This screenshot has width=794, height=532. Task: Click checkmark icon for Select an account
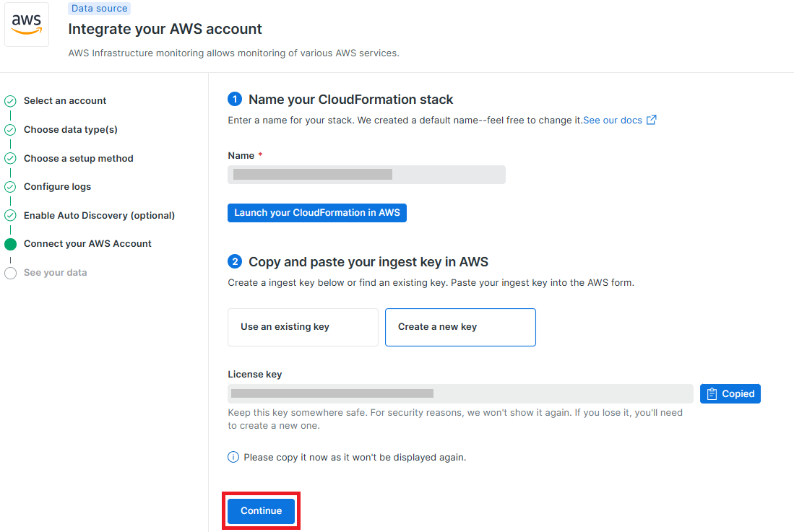(x=10, y=101)
